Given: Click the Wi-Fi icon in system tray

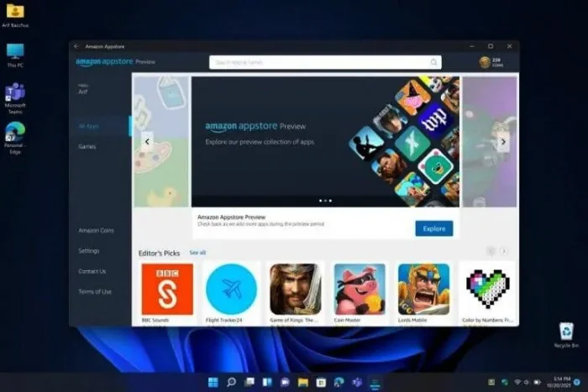Looking at the screenshot, I should 517,382.
